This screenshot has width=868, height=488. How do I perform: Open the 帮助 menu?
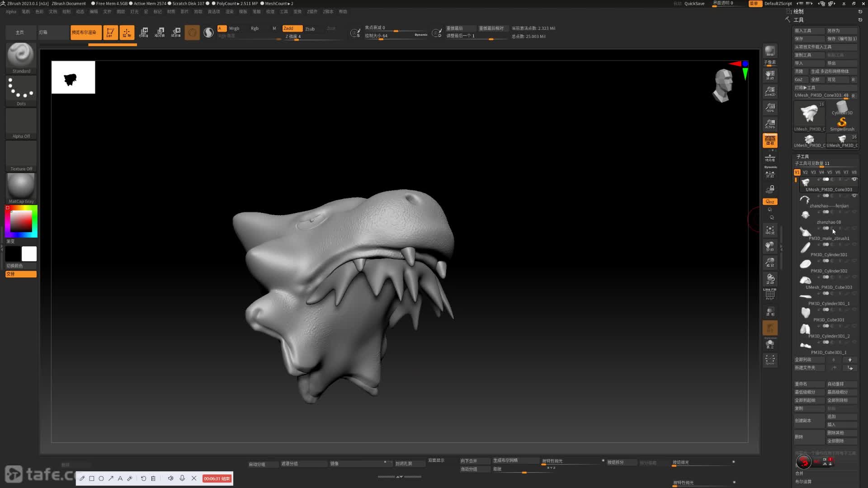coord(343,12)
